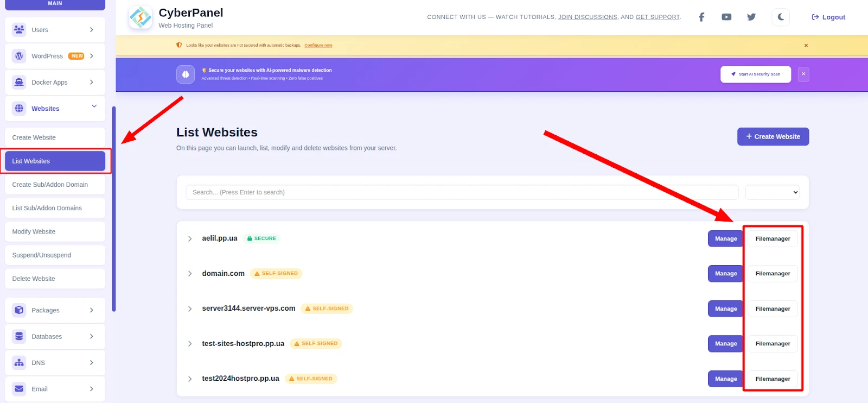868x403 pixels.
Task: Open Suspend/Unsuspend menu item
Action: pyautogui.click(x=55, y=255)
